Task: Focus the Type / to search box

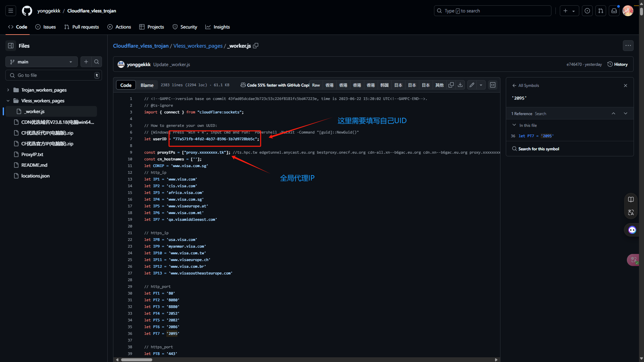Action: tap(492, 11)
